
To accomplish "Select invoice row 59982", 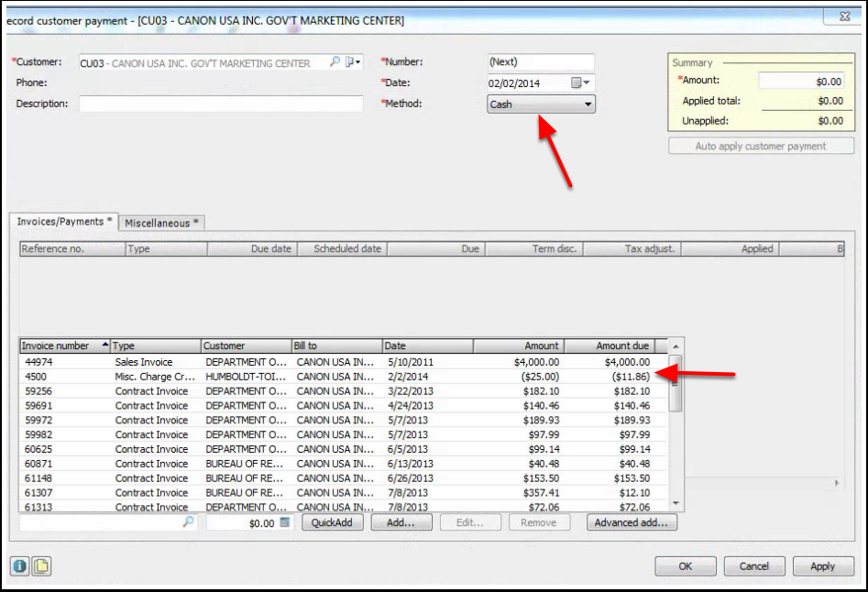I will (x=344, y=434).
